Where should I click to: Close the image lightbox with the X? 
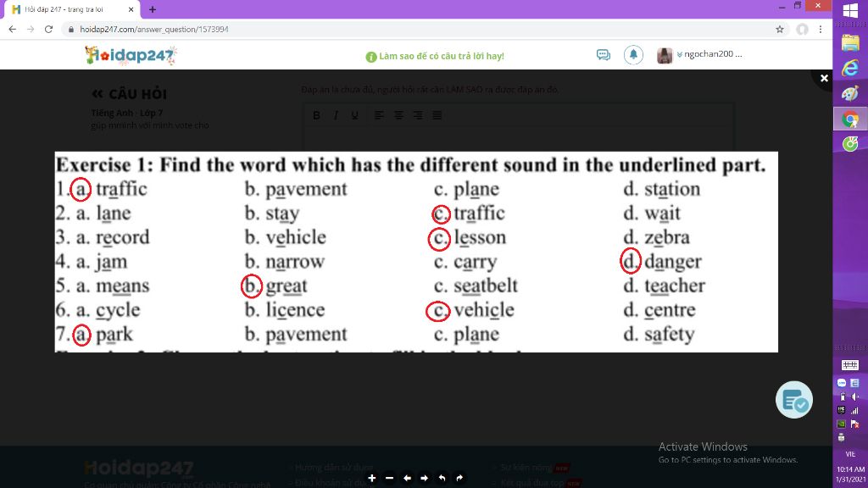tap(824, 79)
